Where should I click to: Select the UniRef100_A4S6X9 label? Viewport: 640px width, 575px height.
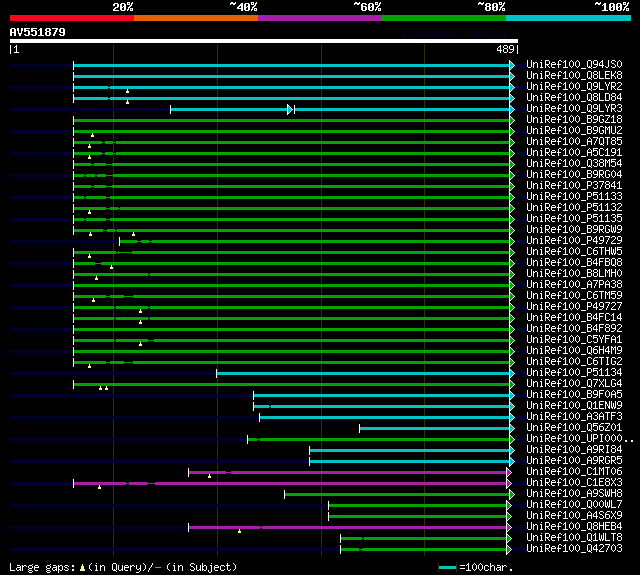click(574, 516)
